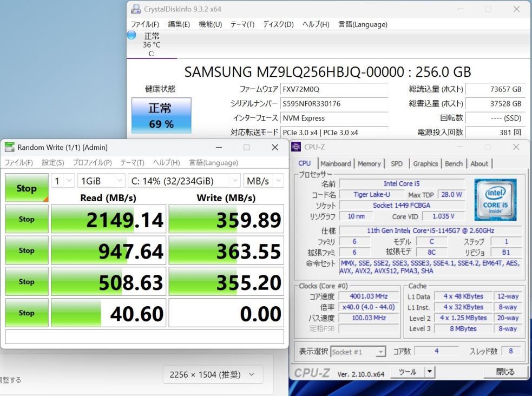Open the C: drive selection dropdown

[x=184, y=181]
